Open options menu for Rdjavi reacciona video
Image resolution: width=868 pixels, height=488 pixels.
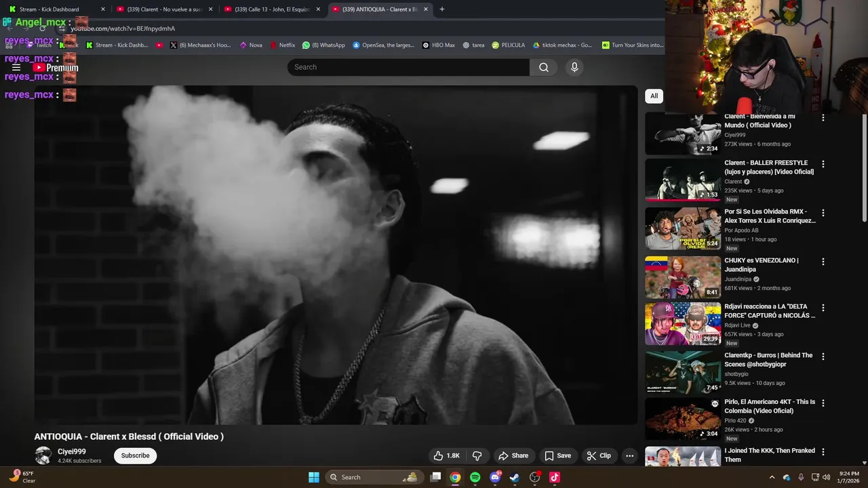(823, 308)
